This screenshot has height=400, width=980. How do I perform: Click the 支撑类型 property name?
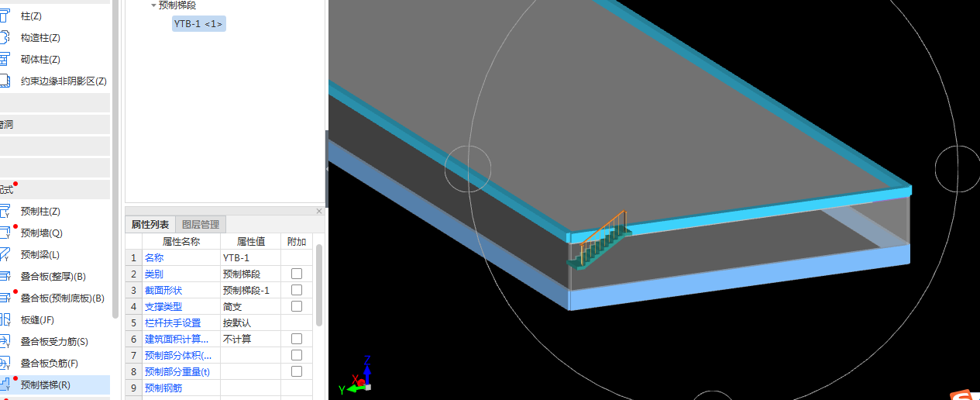point(163,306)
